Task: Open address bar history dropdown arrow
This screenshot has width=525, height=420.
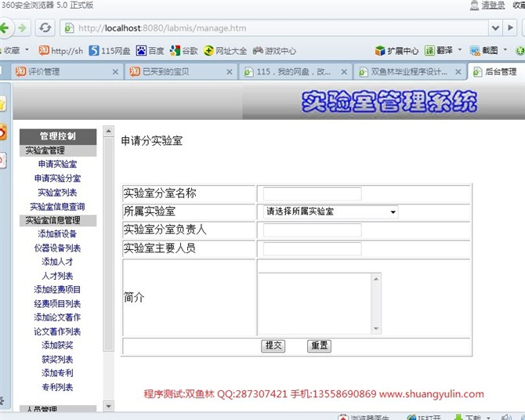Action: point(495,27)
